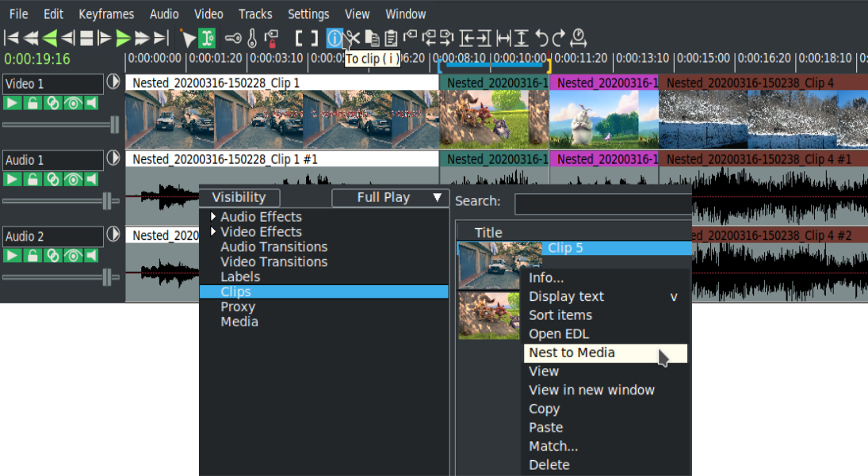This screenshot has height=476, width=868.
Task: Switch to cut and paste editing mode
Action: [x=207, y=37]
